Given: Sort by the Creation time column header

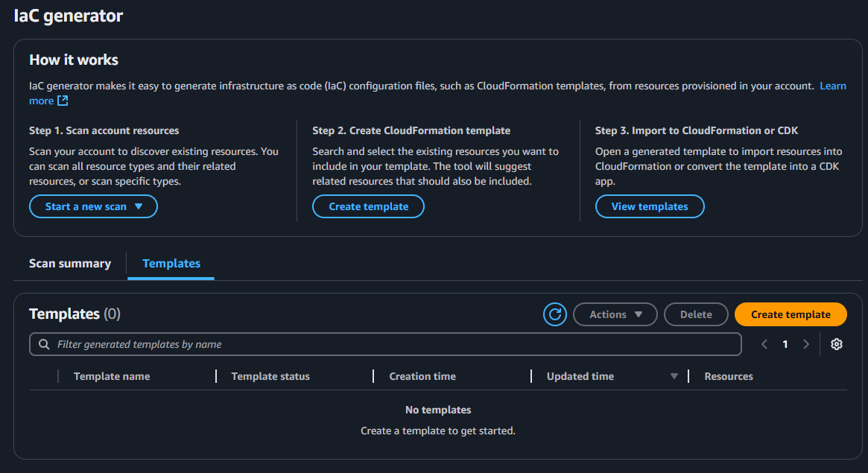Looking at the screenshot, I should 422,376.
